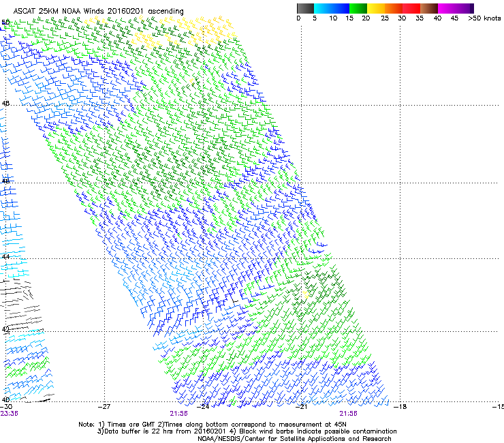Click the '48' latitude label at the upper gridline
This screenshot has height=443, width=504.
point(5,104)
